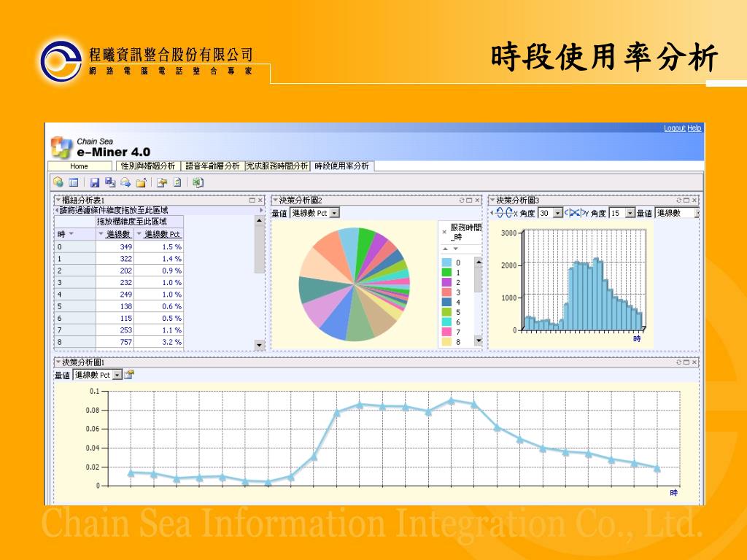747x560 pixels.
Task: Click the Excel export toolbar icon
Action: click(x=198, y=182)
